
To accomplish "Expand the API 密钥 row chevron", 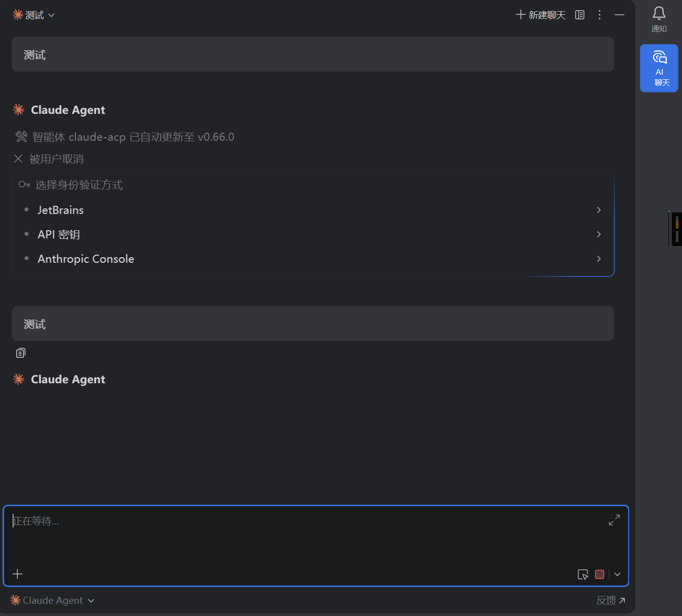I will click(599, 234).
